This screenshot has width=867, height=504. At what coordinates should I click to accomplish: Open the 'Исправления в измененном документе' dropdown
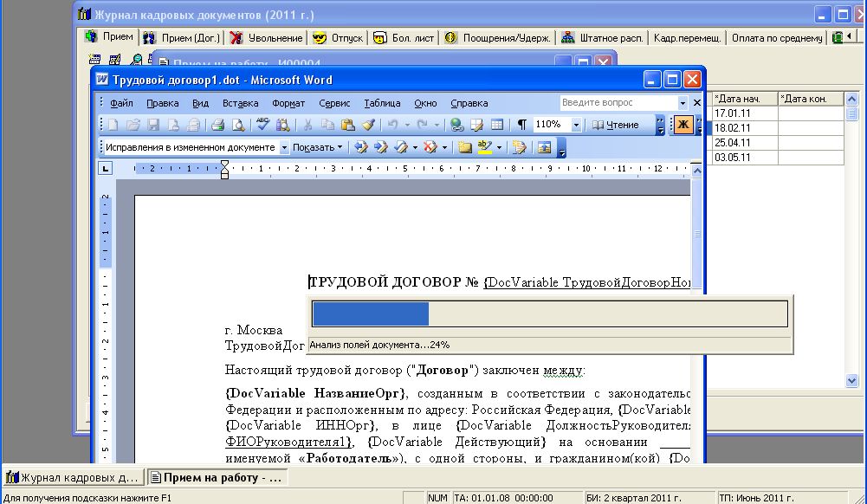click(284, 147)
